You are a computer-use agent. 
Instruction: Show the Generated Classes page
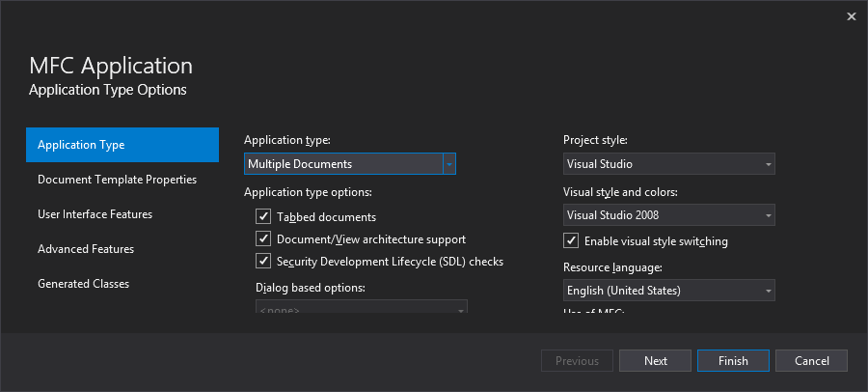[x=83, y=284]
